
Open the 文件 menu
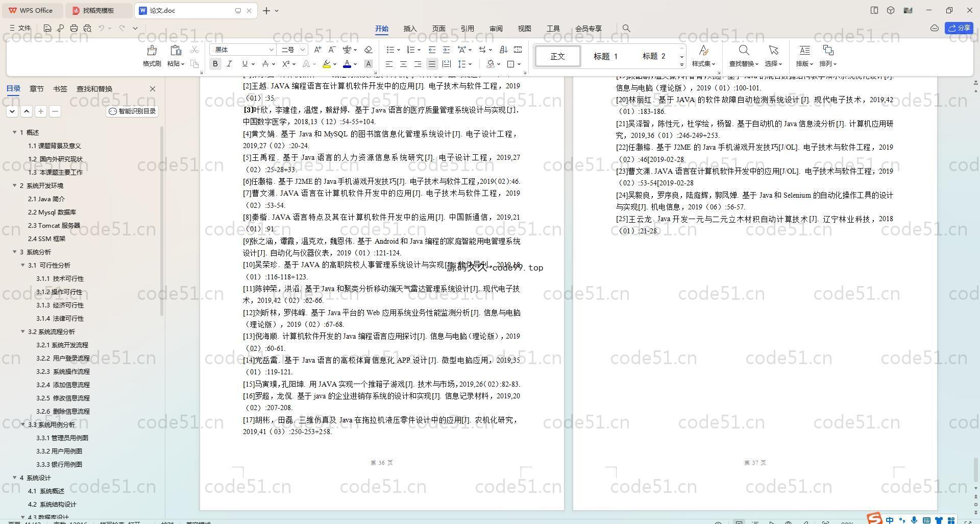coord(20,28)
